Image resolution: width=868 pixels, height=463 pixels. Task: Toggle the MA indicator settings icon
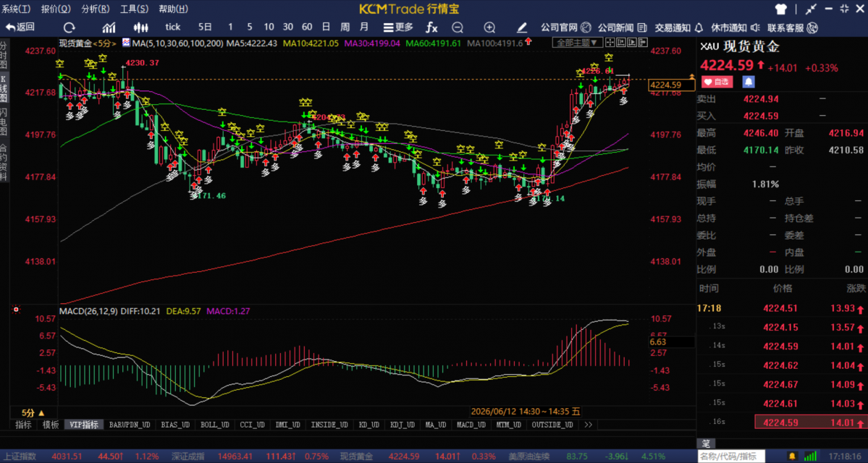pyautogui.click(x=126, y=43)
